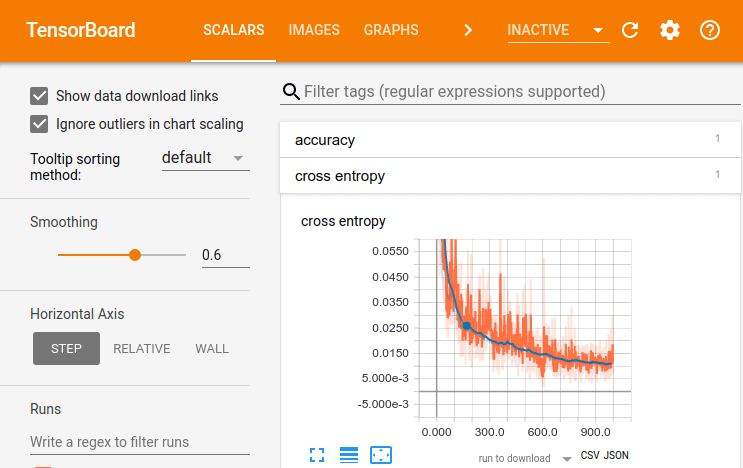Select WALL horizontal axis option

pyautogui.click(x=212, y=349)
